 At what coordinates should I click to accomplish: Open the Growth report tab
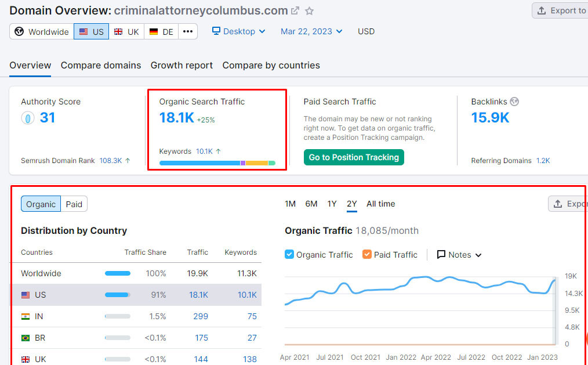[182, 65]
